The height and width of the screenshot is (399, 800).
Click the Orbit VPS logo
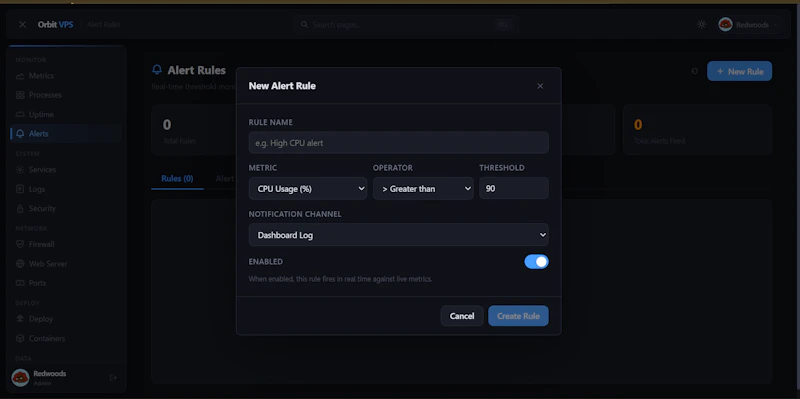pyautogui.click(x=55, y=24)
